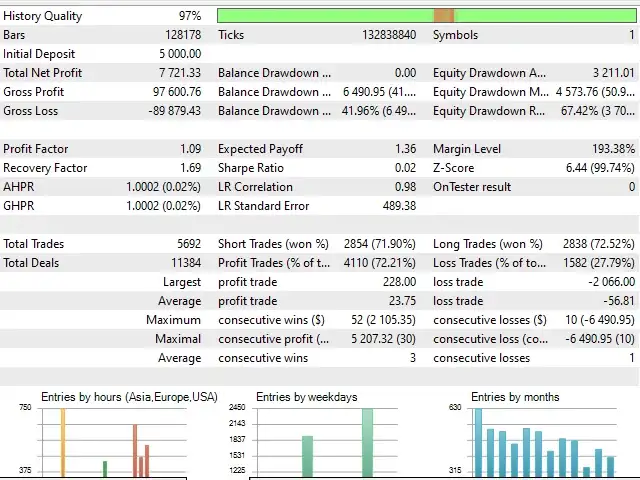Click consecutive loss value -6 490.95 (10)
640x480 pixels.
[600, 339]
